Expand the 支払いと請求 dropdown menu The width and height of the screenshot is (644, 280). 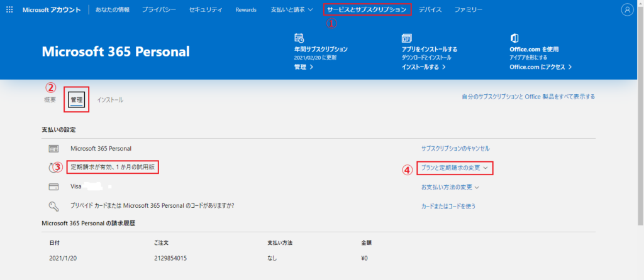click(x=292, y=10)
